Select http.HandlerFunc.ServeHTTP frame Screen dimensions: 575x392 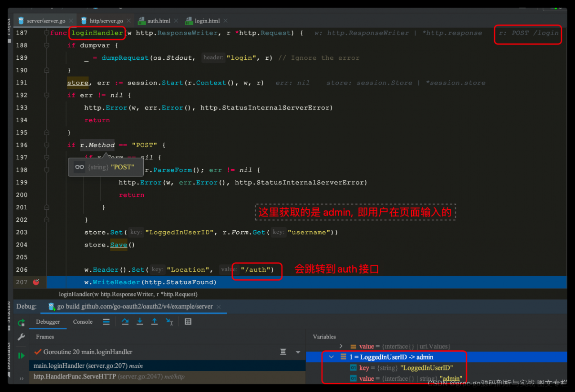167,377
